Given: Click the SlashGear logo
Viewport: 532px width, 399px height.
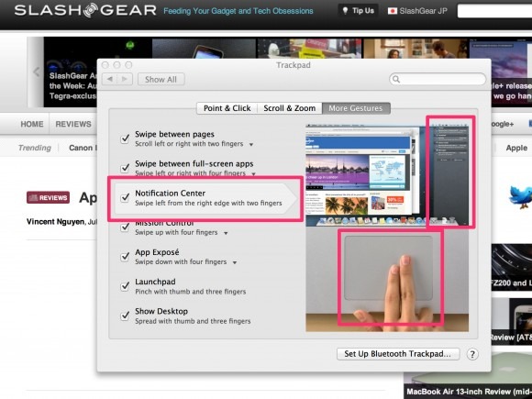Looking at the screenshot, I should [x=85, y=10].
